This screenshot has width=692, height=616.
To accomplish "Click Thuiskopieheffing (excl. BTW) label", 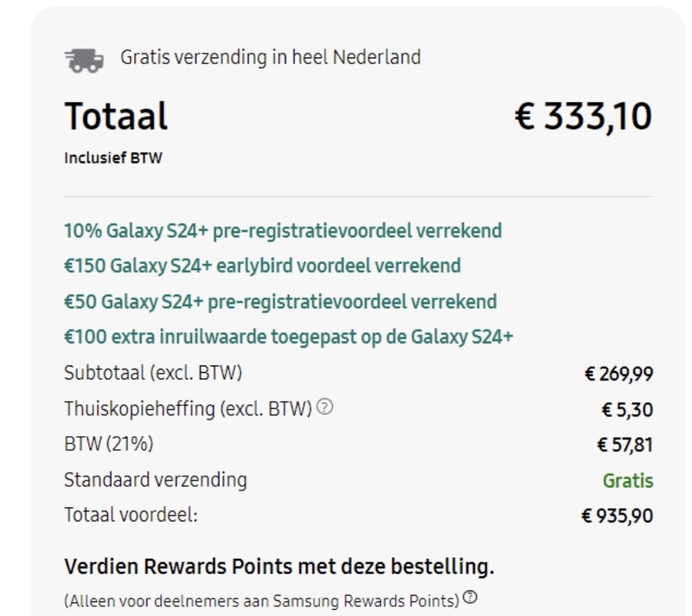I will (x=188, y=408).
